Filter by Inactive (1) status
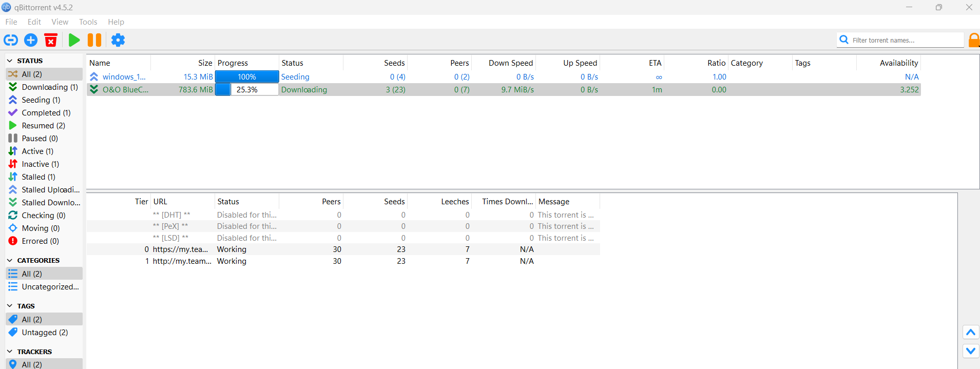 tap(44, 164)
